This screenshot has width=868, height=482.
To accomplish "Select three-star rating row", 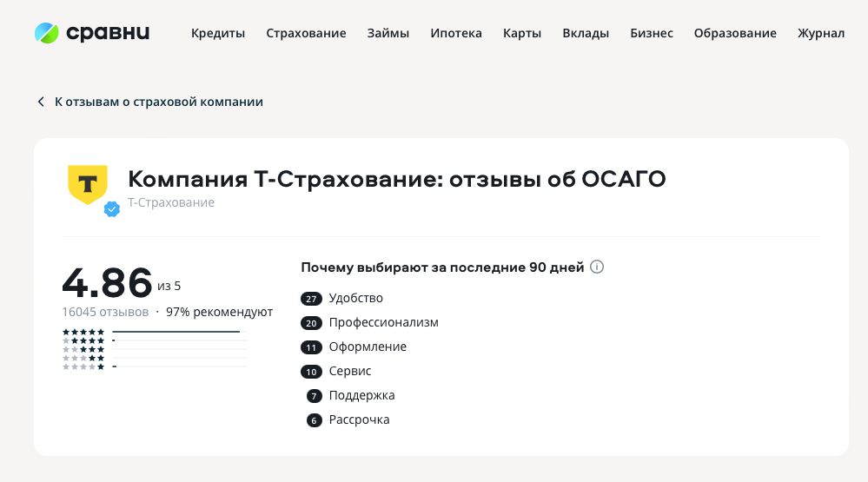I will [155, 349].
